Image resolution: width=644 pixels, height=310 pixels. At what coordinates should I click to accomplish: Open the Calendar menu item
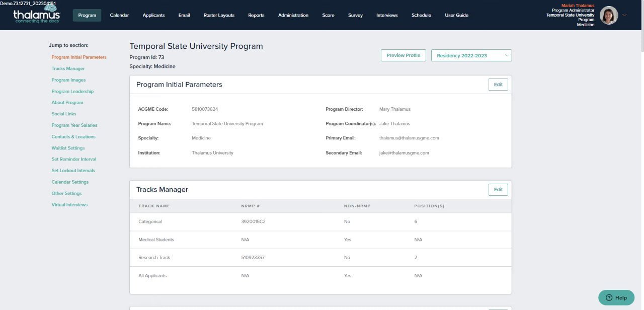(119, 15)
